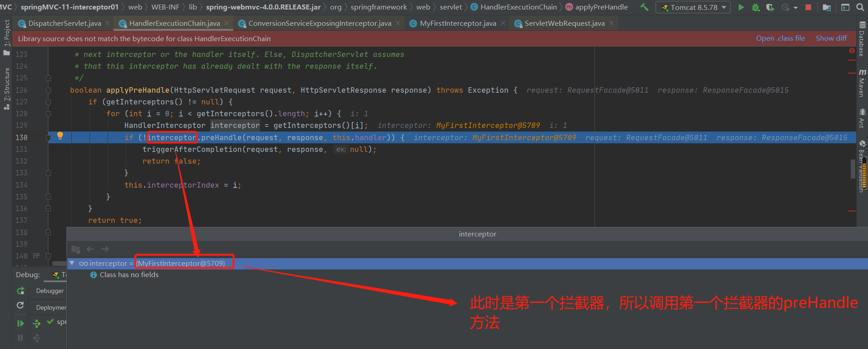The image size is (868, 349).
Task: Click the WEB-INF breadcrumb item
Action: pos(165,7)
